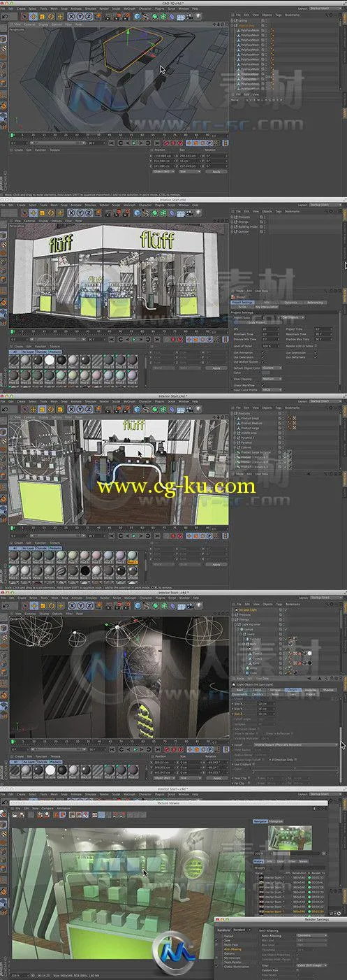Toggle Render LOD in Editor checkbox
The width and height of the screenshot is (347, 980).
[x=316, y=346]
